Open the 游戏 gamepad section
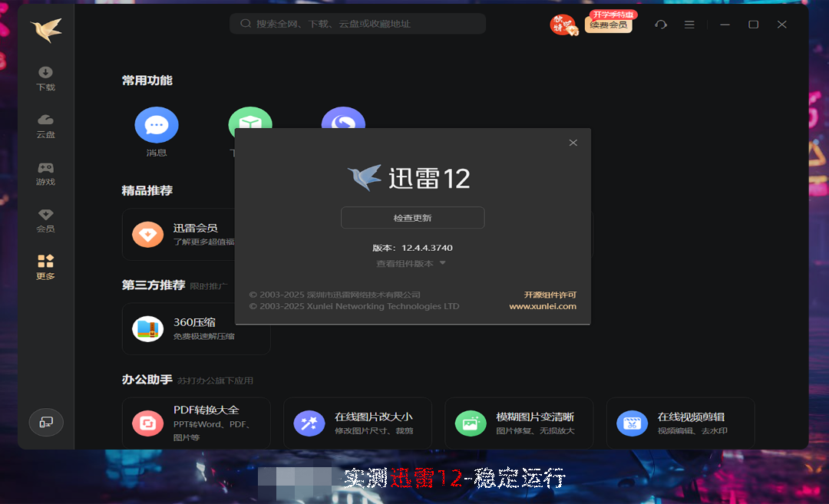 (45, 174)
